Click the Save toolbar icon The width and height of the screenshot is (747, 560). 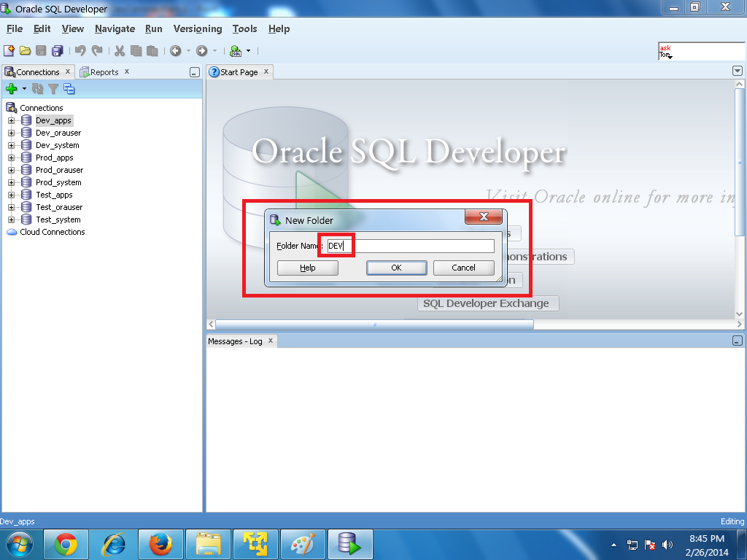[x=41, y=50]
